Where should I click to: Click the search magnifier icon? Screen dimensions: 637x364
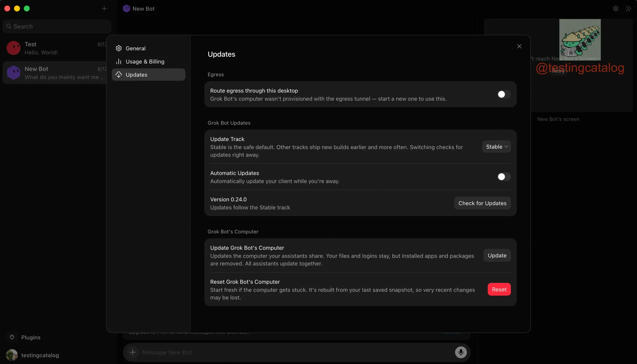(9, 26)
